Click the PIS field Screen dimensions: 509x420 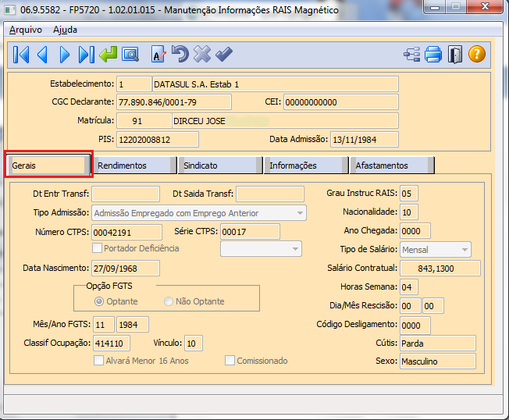pyautogui.click(x=158, y=140)
